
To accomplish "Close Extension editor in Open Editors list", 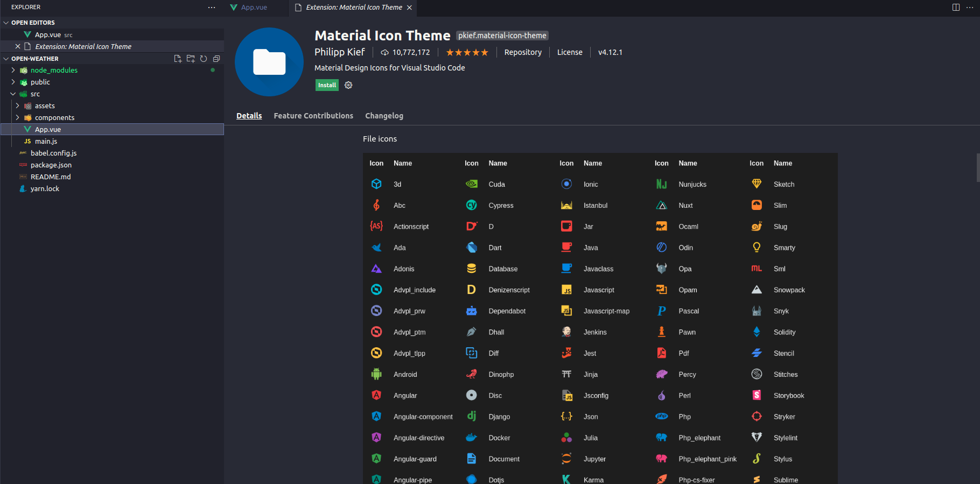I will pos(18,47).
